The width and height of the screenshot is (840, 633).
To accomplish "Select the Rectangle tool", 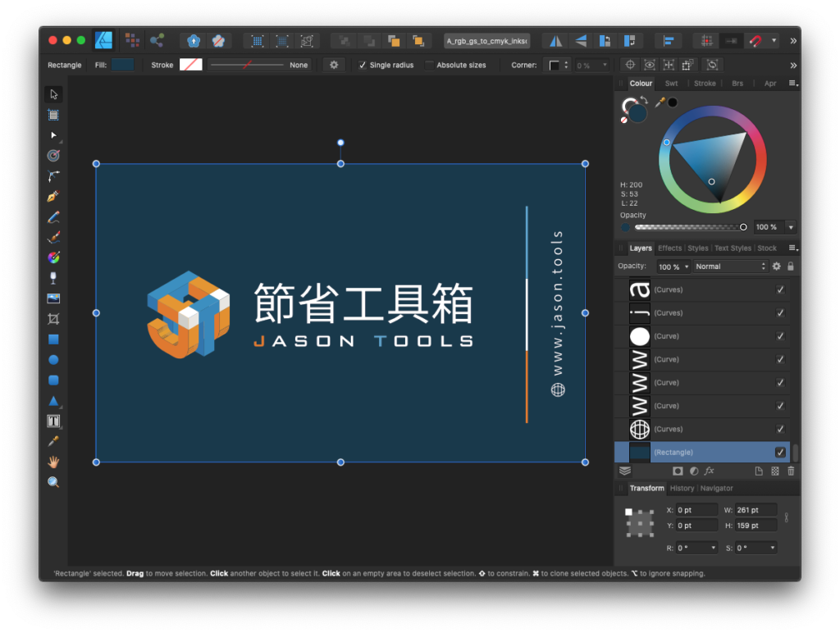I will tap(53, 339).
